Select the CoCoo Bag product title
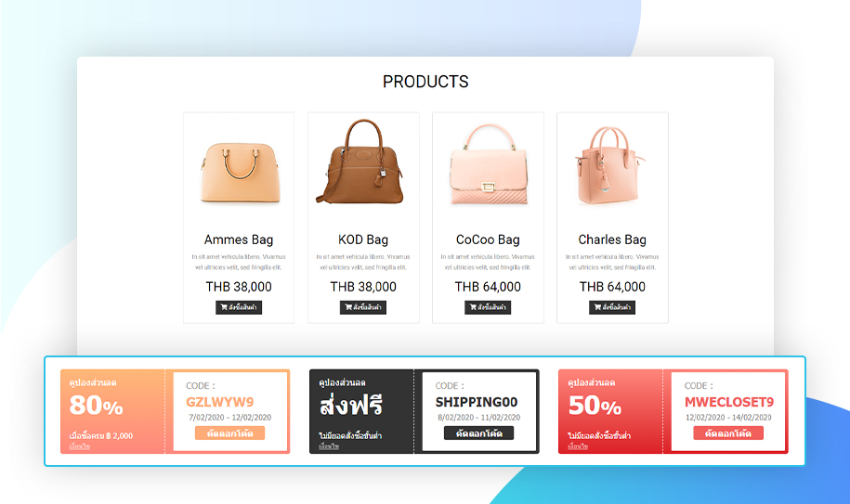The height and width of the screenshot is (504, 850). pos(488,239)
